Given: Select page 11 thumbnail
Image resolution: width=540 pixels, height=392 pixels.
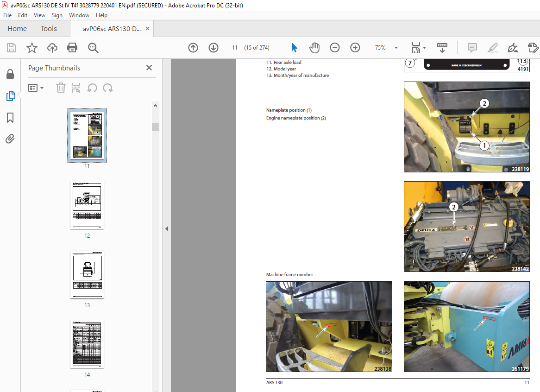Looking at the screenshot, I should [87, 135].
